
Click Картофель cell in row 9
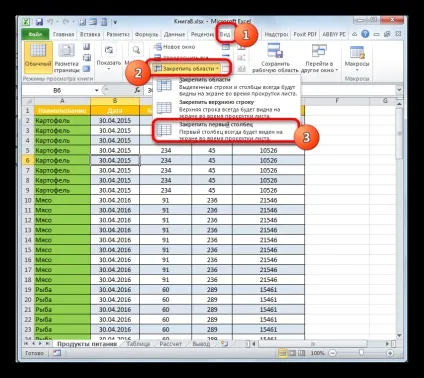tap(62, 190)
